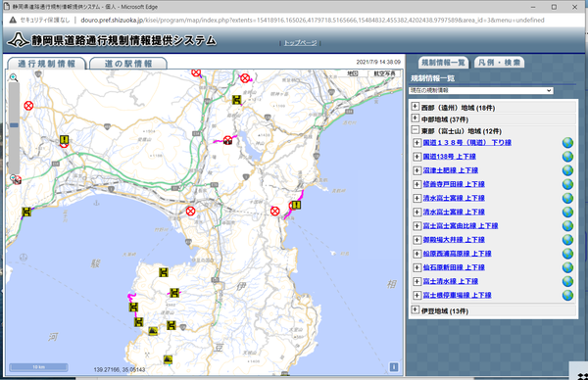
Task: Select the 凡例・検索 tab
Action: 499,63
